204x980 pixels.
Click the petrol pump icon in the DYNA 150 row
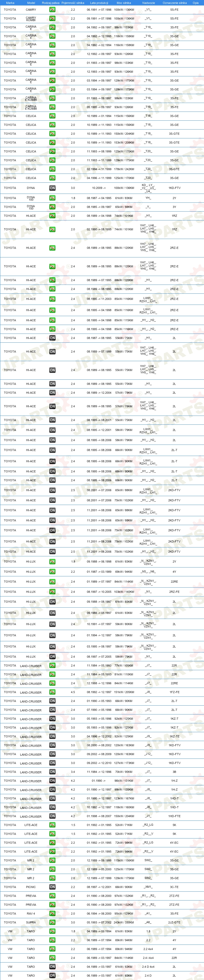click(x=52, y=207)
